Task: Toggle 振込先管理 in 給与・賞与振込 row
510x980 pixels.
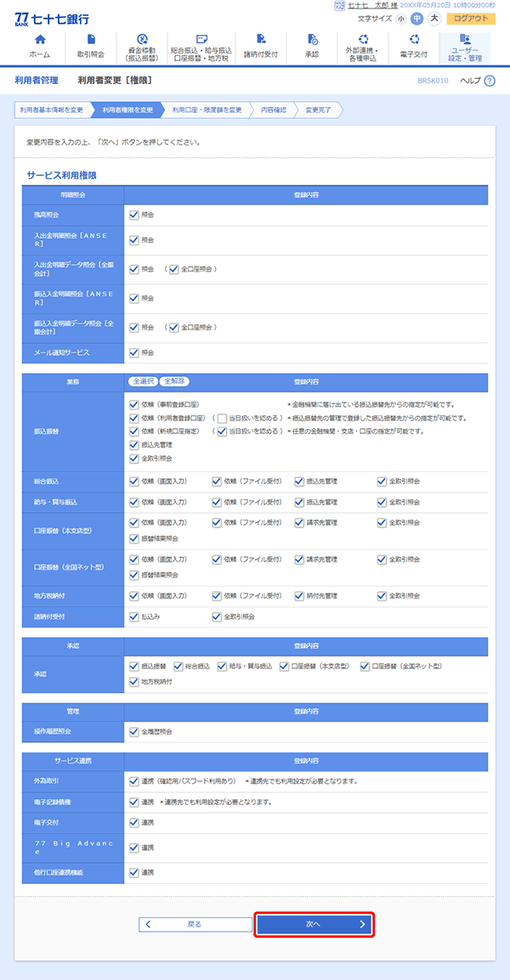Action: click(299, 502)
